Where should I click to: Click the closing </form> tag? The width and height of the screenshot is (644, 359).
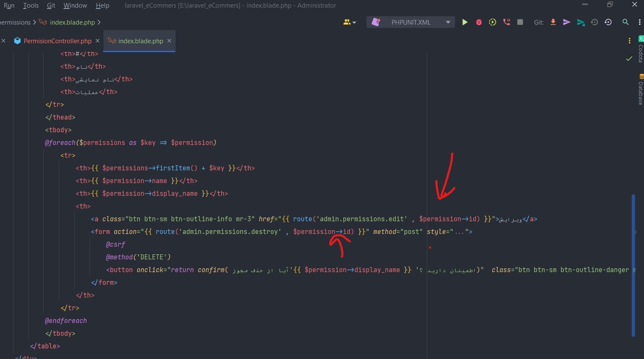coord(104,283)
